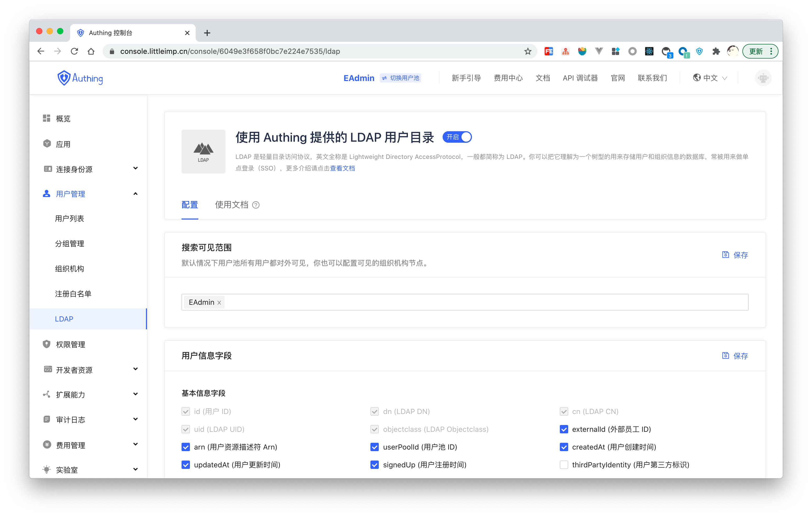Uncheck the updatedAt field checkbox
This screenshot has width=812, height=517.
pos(186,465)
